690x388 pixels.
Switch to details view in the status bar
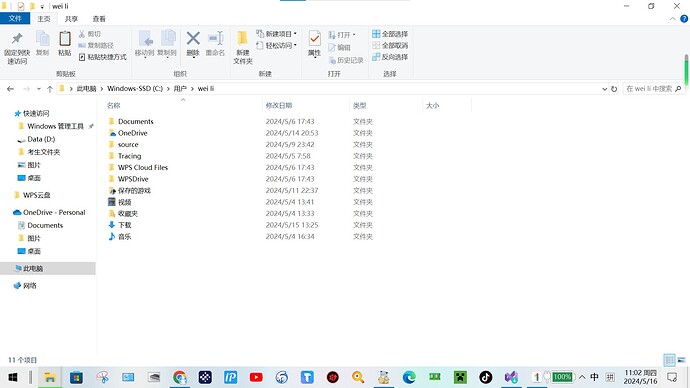[x=669, y=360]
